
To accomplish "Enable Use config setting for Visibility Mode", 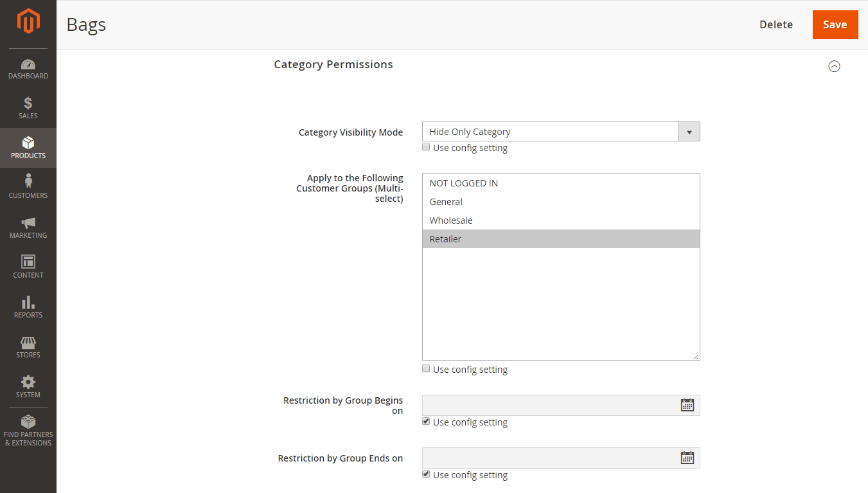I will pyautogui.click(x=426, y=147).
